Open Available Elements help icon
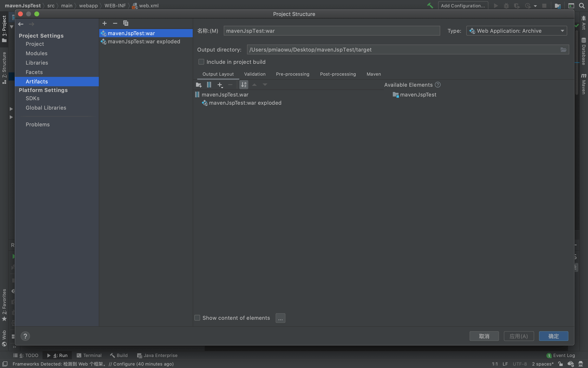The width and height of the screenshot is (588, 368). click(438, 85)
